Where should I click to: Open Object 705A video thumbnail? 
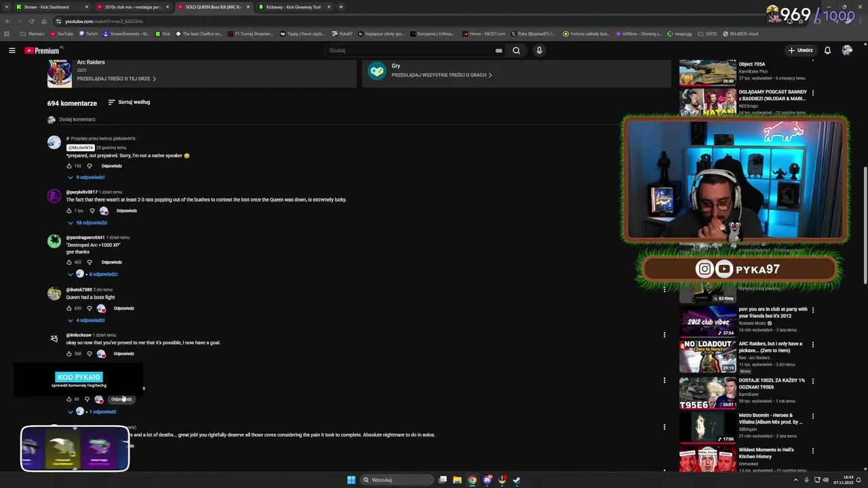(707, 73)
